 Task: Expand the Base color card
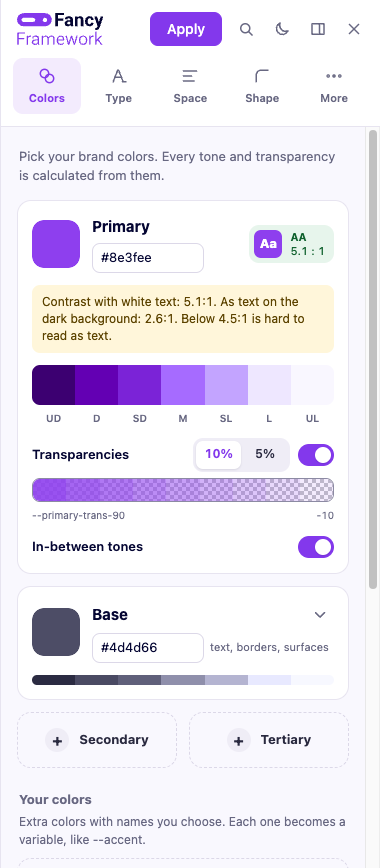pos(320,615)
